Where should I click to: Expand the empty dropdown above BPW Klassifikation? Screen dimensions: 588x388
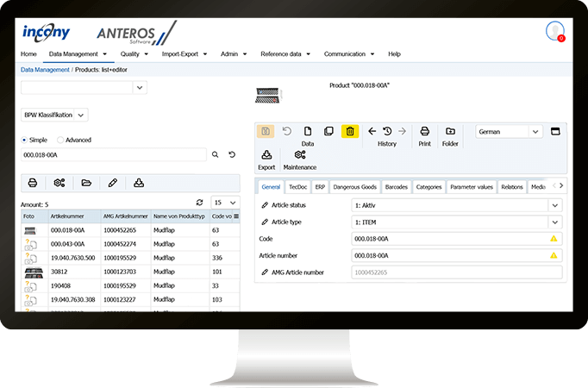pyautogui.click(x=140, y=88)
